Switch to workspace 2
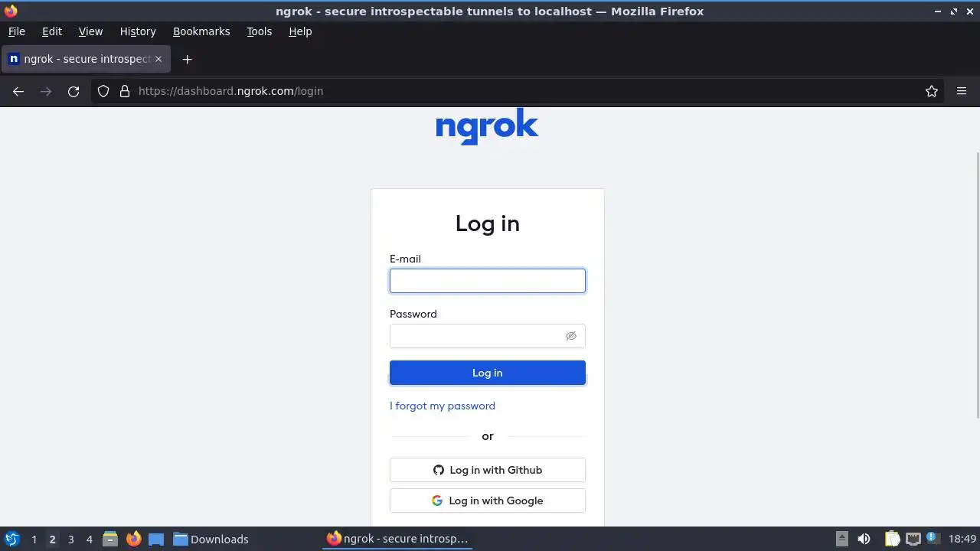This screenshot has width=980, height=551. coord(52,539)
